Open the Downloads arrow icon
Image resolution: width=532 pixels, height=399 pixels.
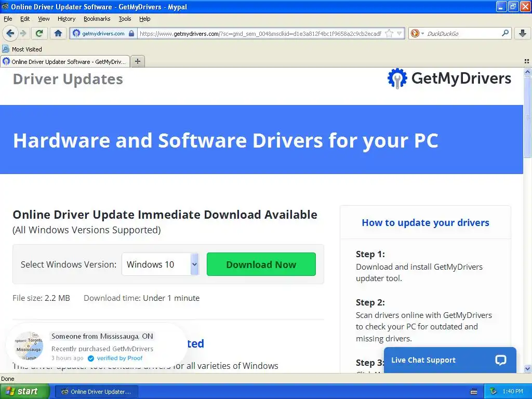point(523,33)
